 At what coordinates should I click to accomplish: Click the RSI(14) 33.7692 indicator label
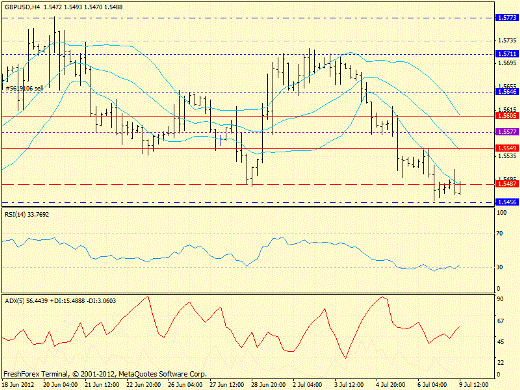(27, 215)
